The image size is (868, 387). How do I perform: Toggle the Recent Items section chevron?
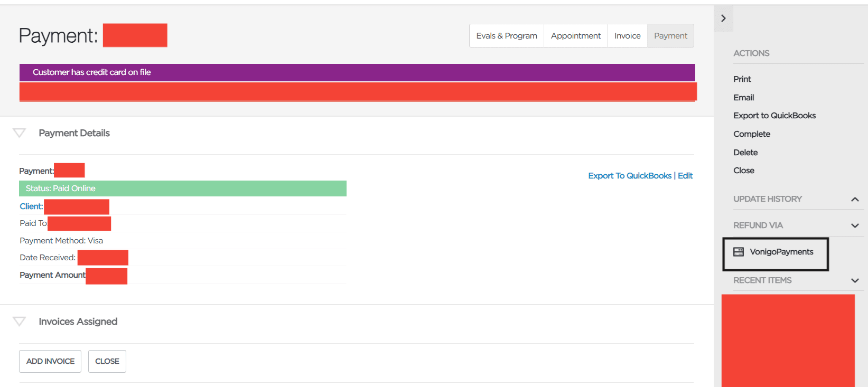(855, 280)
